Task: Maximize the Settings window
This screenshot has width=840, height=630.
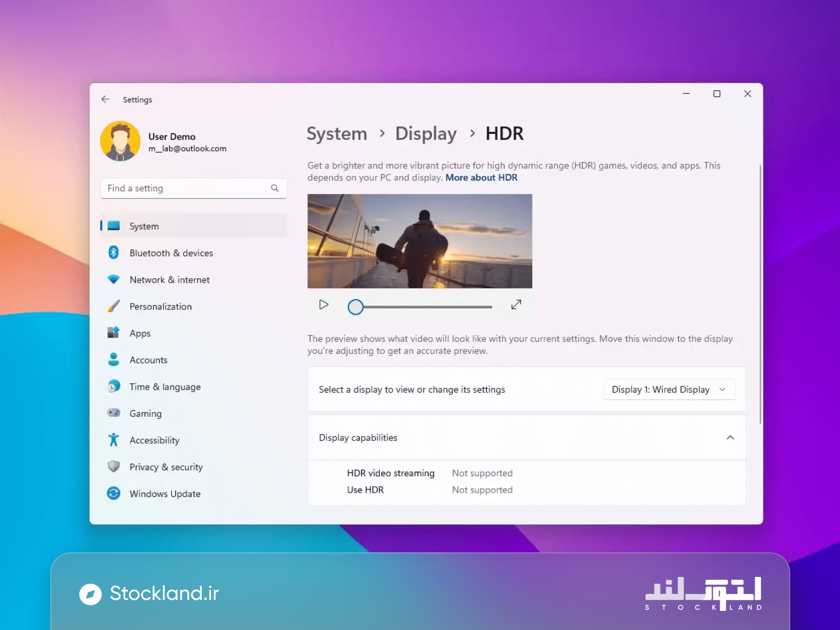Action: tap(716, 94)
